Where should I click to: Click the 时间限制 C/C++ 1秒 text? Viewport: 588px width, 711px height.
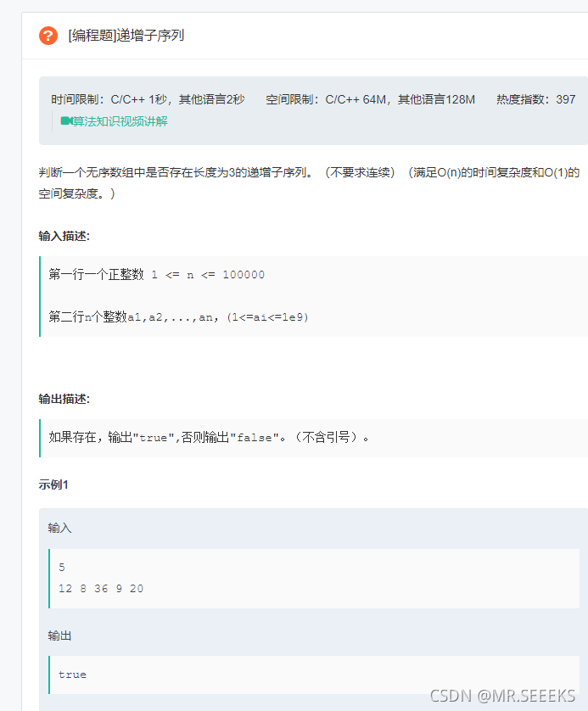point(148,99)
